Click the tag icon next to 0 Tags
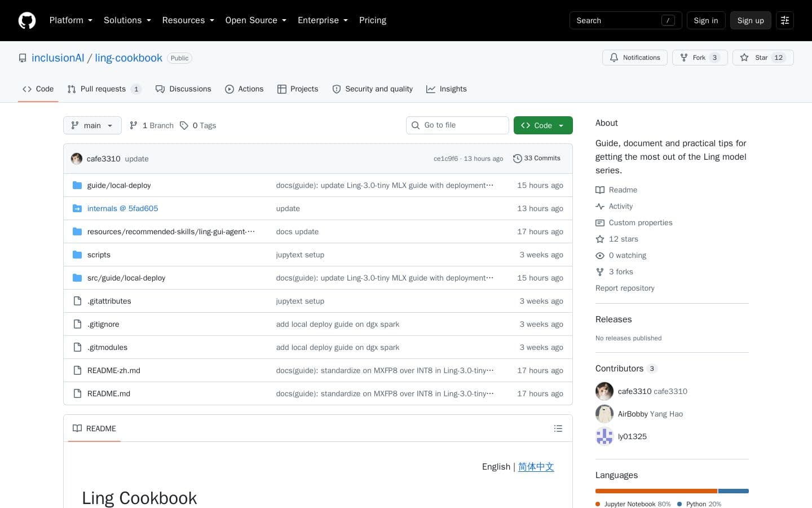This screenshot has width=812, height=508. tap(184, 125)
